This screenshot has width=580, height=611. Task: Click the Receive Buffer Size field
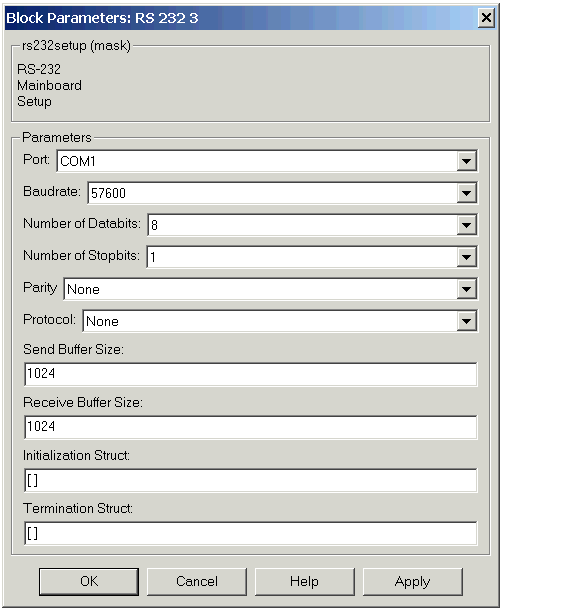pyautogui.click(x=251, y=427)
